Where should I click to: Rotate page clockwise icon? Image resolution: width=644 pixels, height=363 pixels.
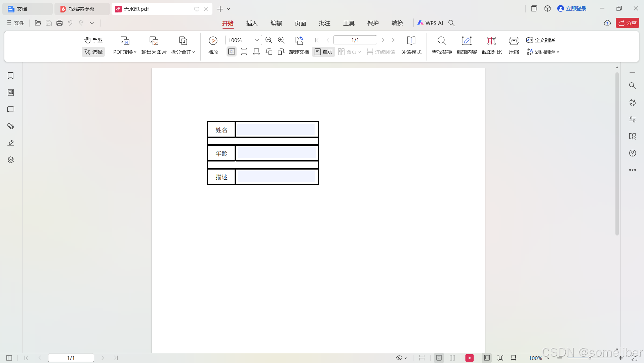point(281,51)
